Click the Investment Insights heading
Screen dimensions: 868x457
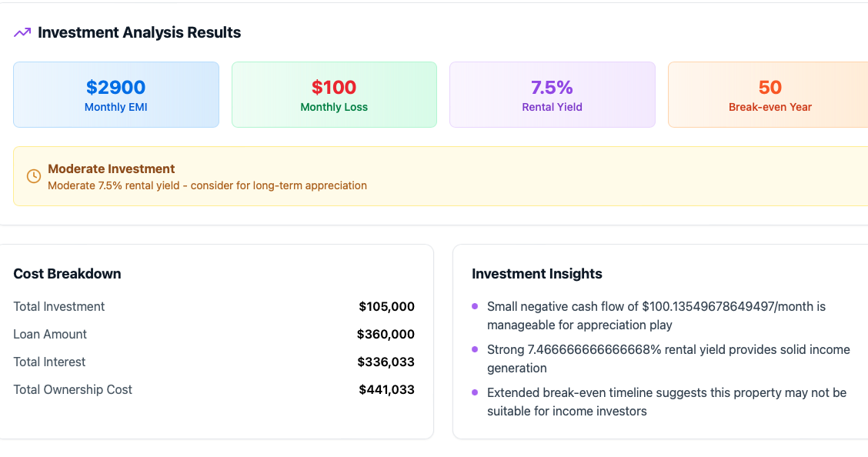coord(537,274)
